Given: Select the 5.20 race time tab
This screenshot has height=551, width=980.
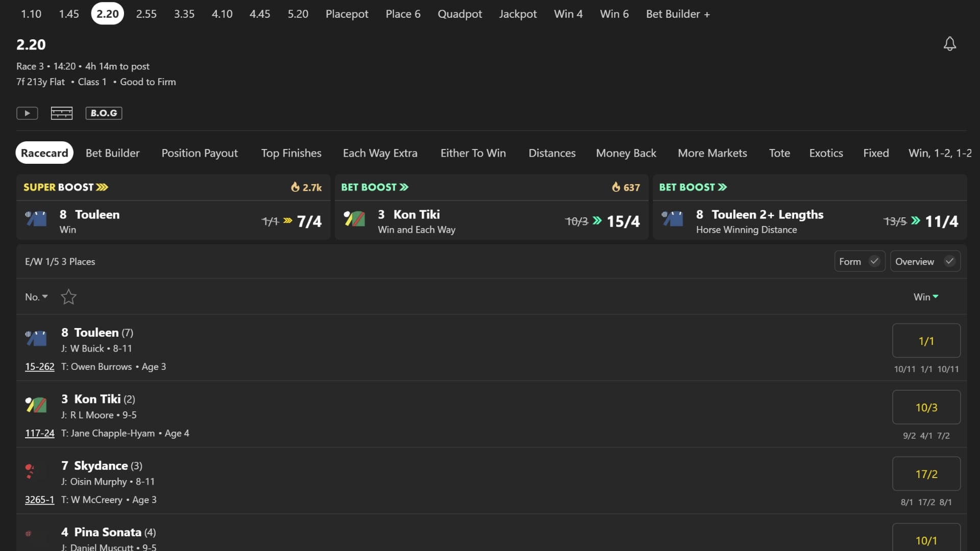Looking at the screenshot, I should click(298, 14).
